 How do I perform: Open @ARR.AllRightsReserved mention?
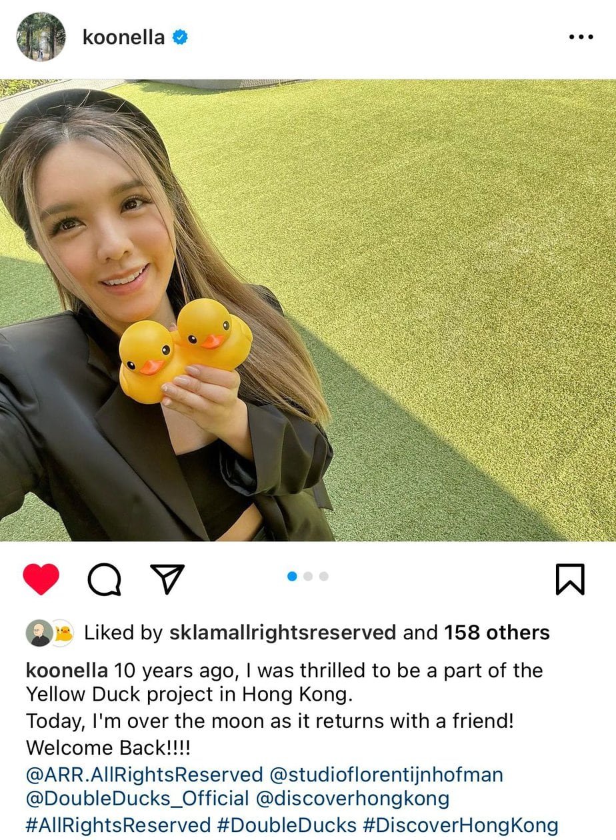[144, 775]
